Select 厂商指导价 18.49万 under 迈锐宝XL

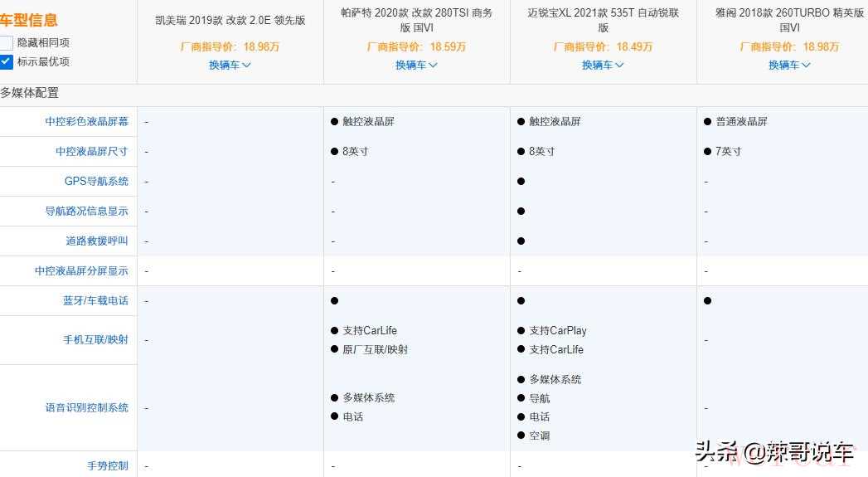(x=603, y=46)
